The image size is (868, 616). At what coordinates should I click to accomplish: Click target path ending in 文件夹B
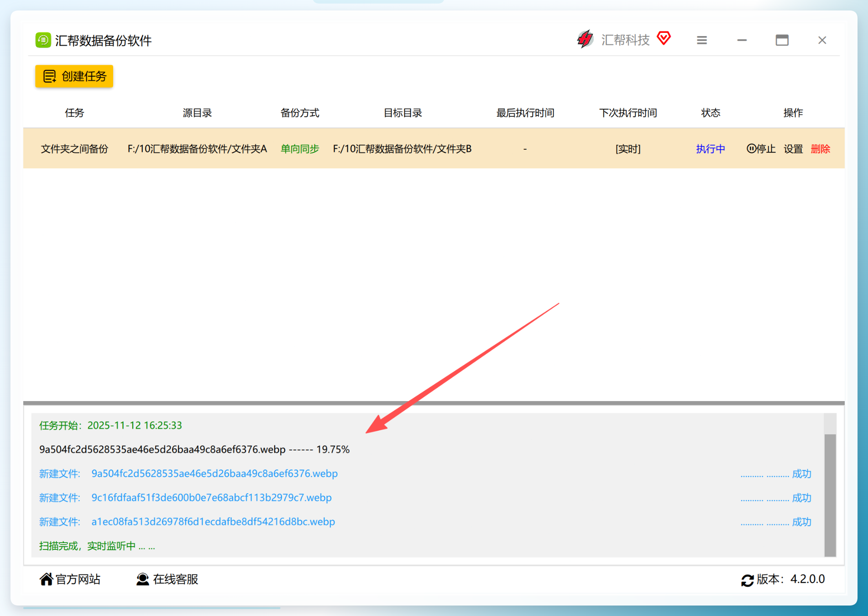click(402, 149)
